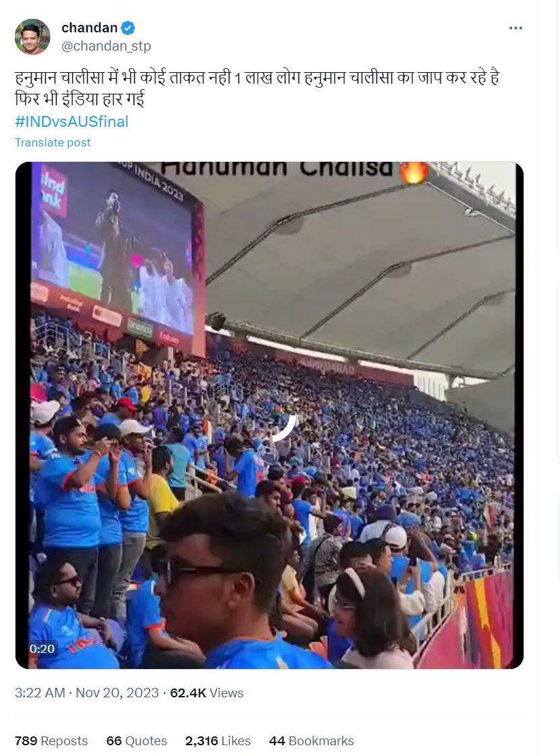Click the video loading spinner
This screenshot has width=560, height=756.
(285, 428)
